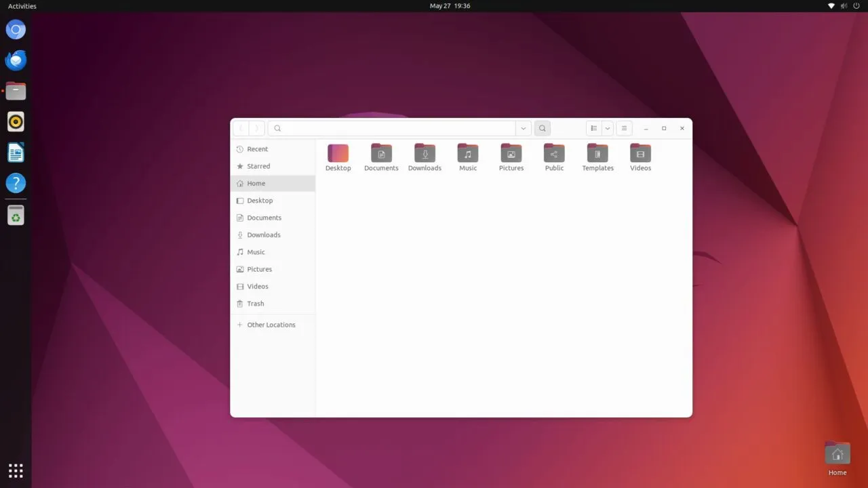868x488 pixels.
Task: Toggle list view layout button
Action: (594, 128)
